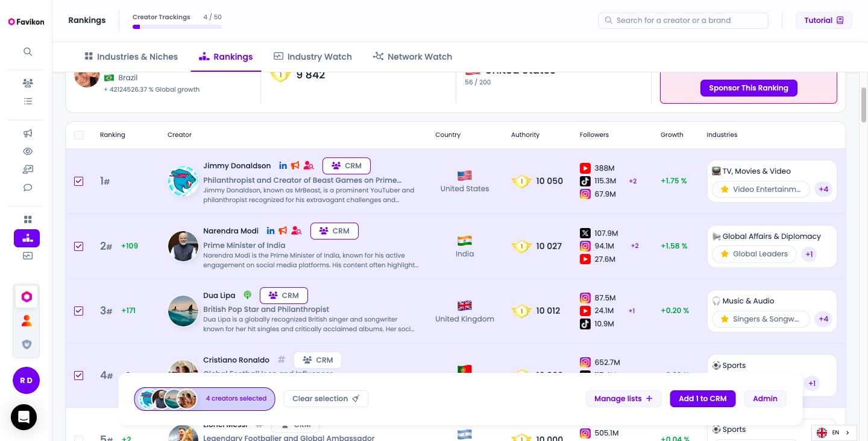This screenshot has height=441, width=868.
Task: Click the Admin button
Action: (x=765, y=399)
